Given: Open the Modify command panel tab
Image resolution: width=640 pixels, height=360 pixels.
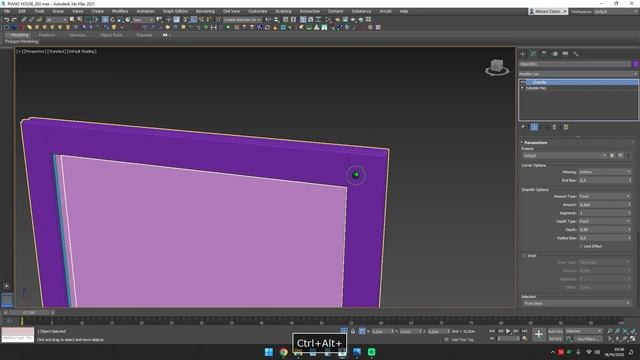Looking at the screenshot, I should (533, 54).
